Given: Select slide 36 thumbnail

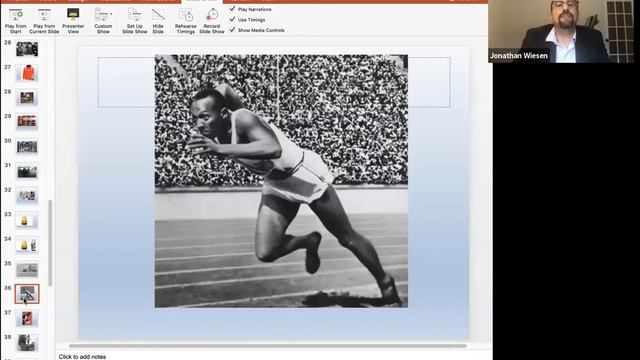Looking at the screenshot, I should click(x=27, y=294).
